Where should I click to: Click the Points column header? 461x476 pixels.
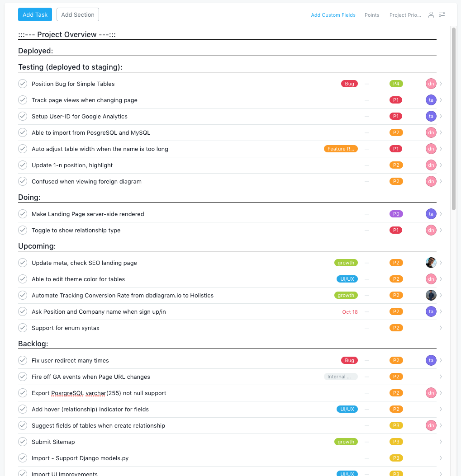pyautogui.click(x=372, y=15)
